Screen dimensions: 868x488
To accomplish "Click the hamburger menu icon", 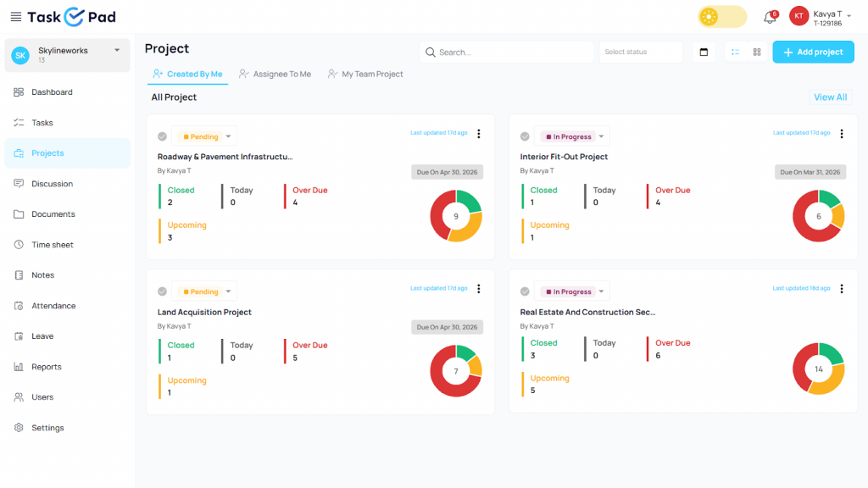I will click(x=16, y=17).
